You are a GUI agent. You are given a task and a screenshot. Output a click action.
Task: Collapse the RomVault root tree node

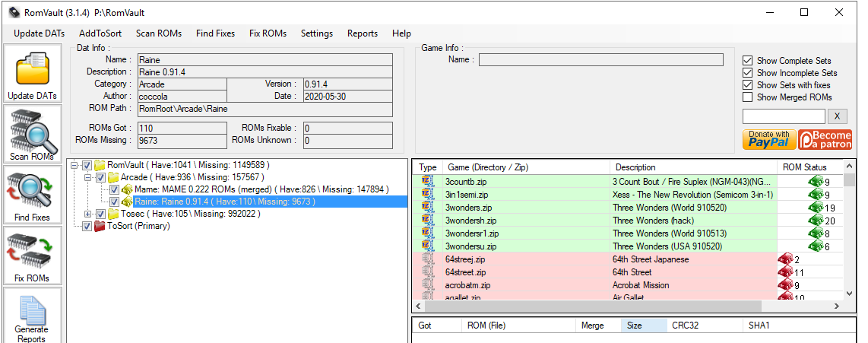74,165
